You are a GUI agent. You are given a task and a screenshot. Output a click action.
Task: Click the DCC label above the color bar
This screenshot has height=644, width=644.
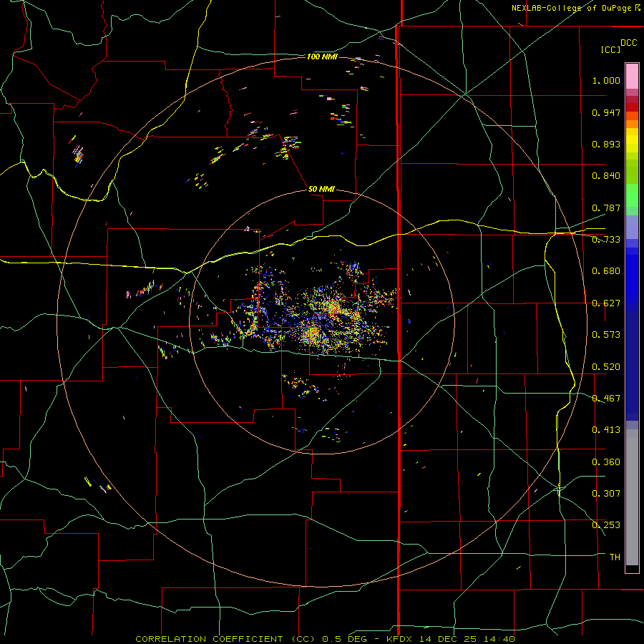628,43
